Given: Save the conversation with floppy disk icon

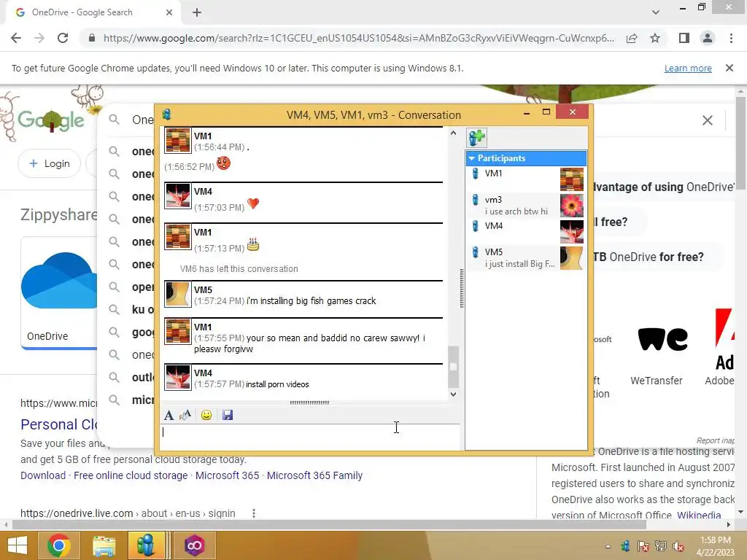Looking at the screenshot, I should pyautogui.click(x=228, y=415).
